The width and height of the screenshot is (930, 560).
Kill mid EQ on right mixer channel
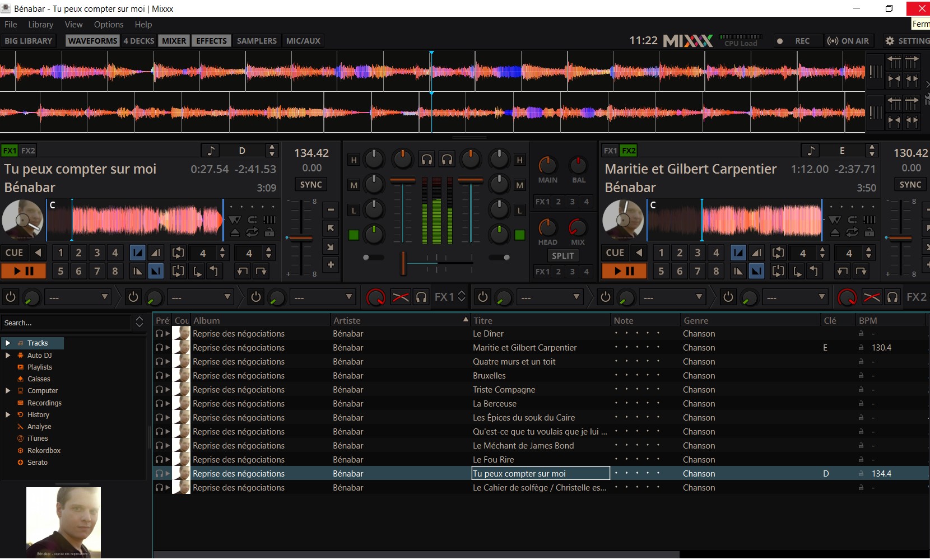520,185
